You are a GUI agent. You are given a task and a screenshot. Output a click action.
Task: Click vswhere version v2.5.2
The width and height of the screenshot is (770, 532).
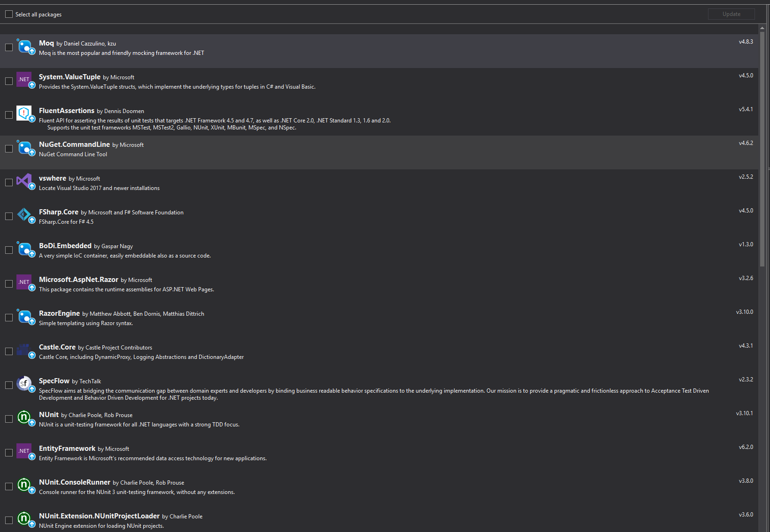click(x=746, y=177)
